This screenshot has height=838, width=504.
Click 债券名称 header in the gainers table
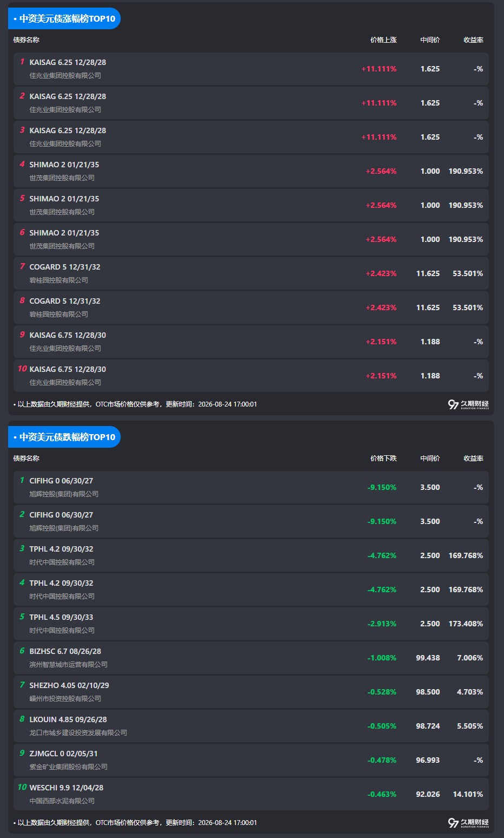click(27, 40)
